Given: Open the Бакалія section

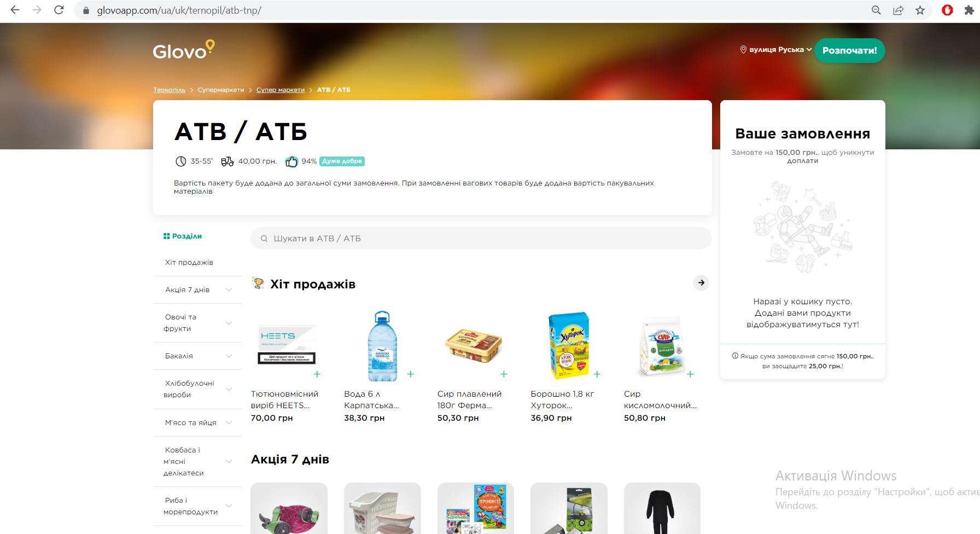Looking at the screenshot, I should coord(198,356).
